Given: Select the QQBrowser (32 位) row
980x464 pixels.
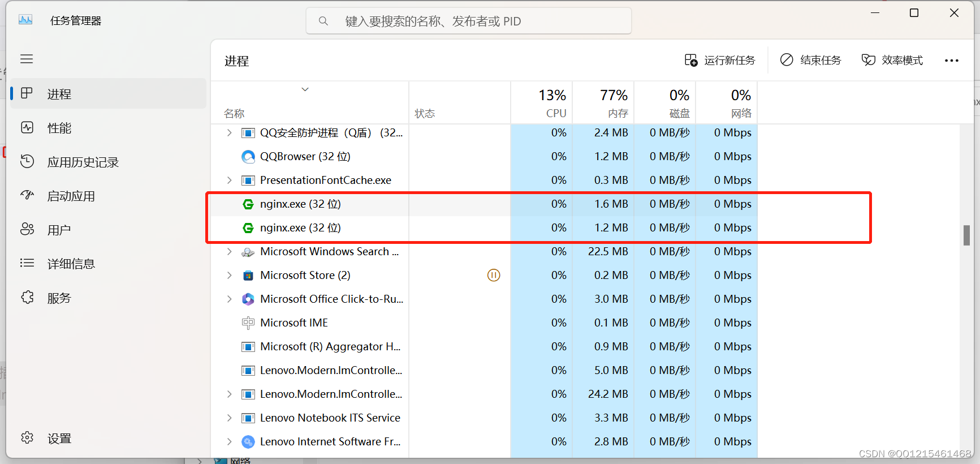Looking at the screenshot, I should click(x=484, y=156).
